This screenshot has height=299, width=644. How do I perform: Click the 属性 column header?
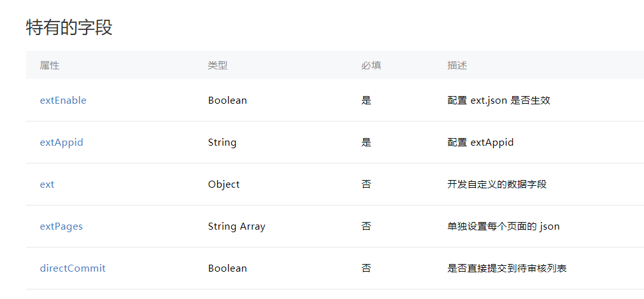pyautogui.click(x=50, y=66)
